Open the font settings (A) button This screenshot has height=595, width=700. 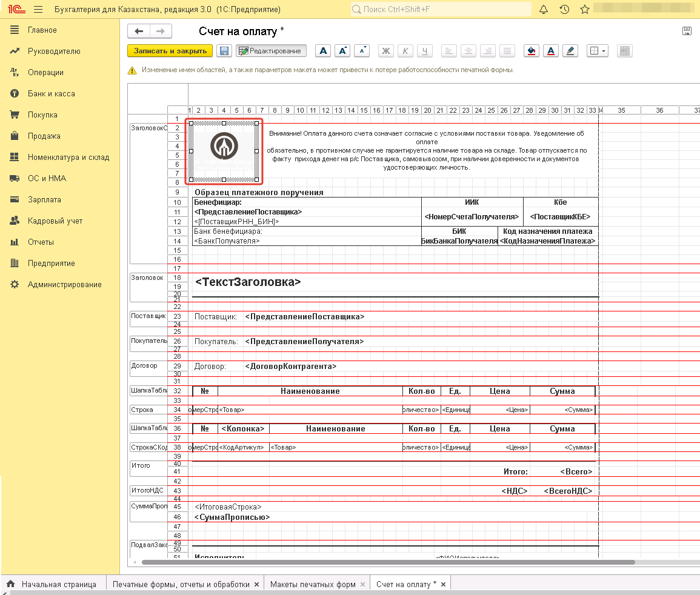click(x=323, y=51)
